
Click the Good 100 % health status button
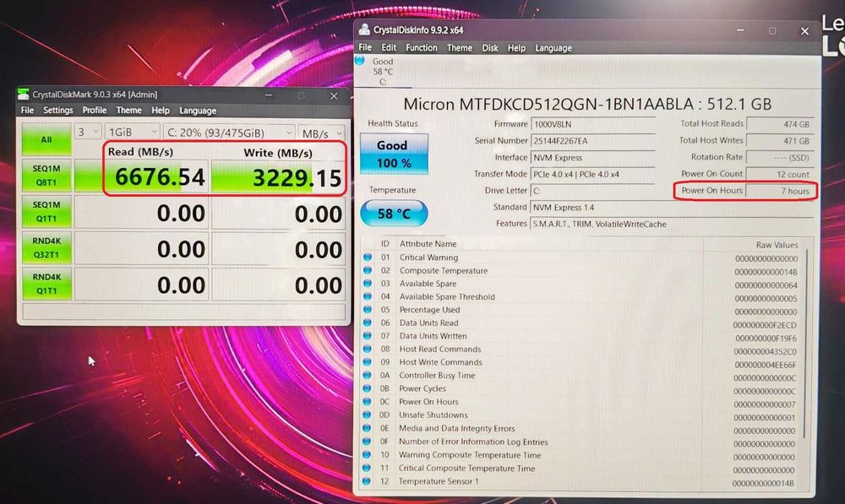[394, 154]
